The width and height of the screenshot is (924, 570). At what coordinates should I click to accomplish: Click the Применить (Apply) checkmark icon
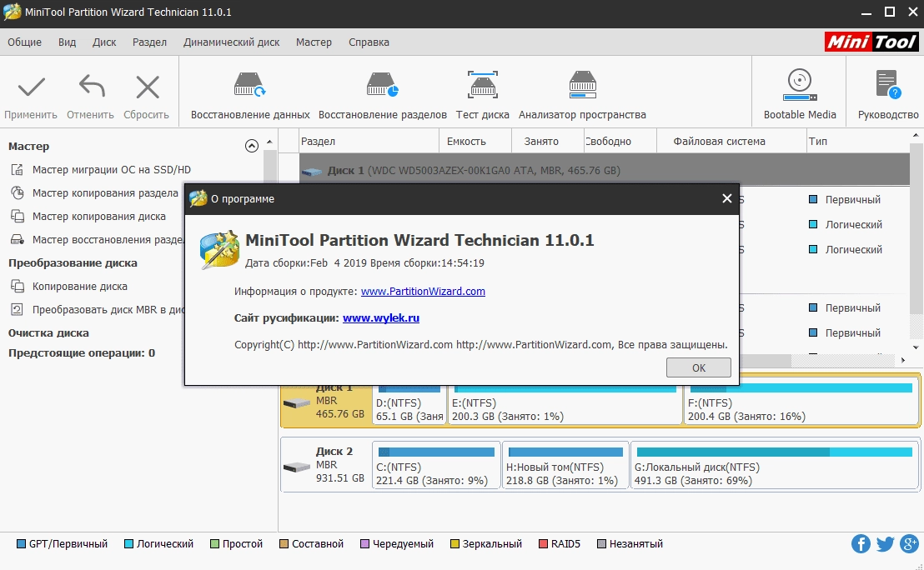pos(31,87)
